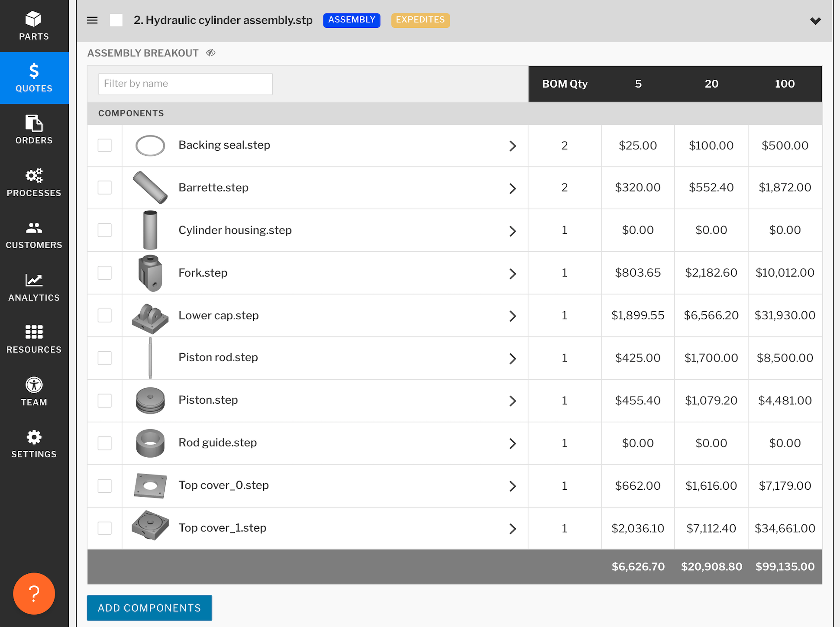Check the Backing seal.step checkbox
Image resolution: width=840 pixels, height=627 pixels.
(x=104, y=145)
